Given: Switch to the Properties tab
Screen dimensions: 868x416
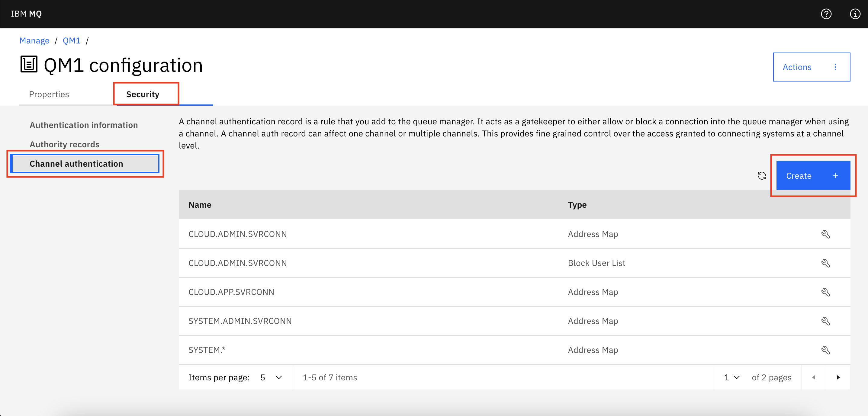Looking at the screenshot, I should coord(49,94).
